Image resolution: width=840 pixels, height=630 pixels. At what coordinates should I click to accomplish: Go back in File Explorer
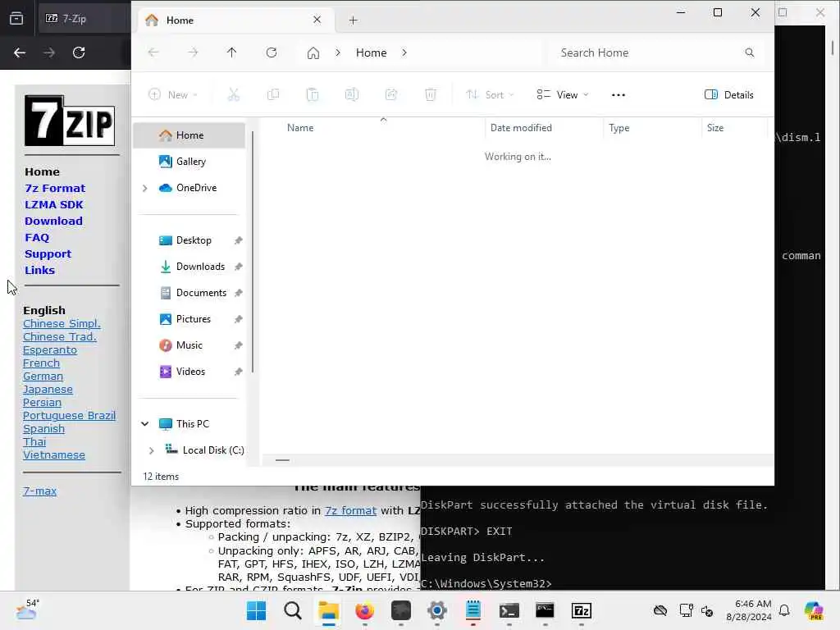(x=153, y=52)
